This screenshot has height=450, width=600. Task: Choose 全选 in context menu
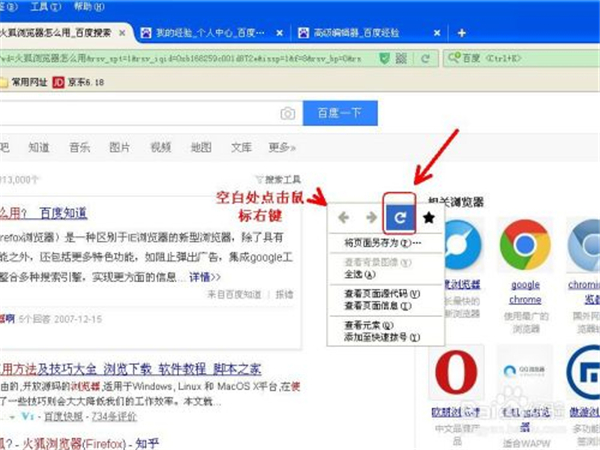[x=385, y=274]
